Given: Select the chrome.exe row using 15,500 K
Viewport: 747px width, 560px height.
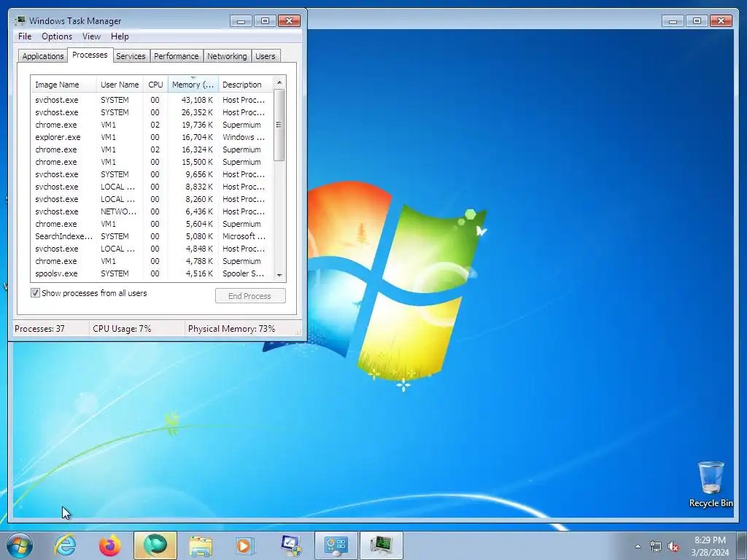Looking at the screenshot, I should (152, 162).
